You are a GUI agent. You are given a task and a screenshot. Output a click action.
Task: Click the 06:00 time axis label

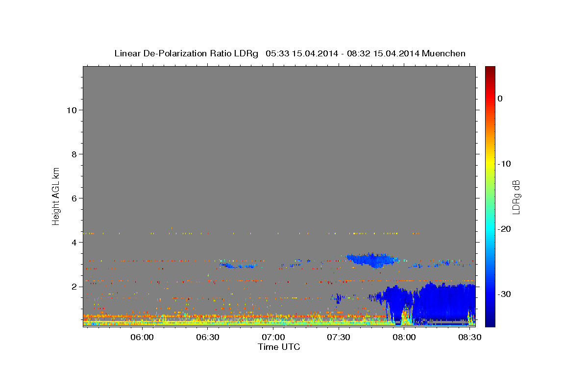click(x=143, y=337)
